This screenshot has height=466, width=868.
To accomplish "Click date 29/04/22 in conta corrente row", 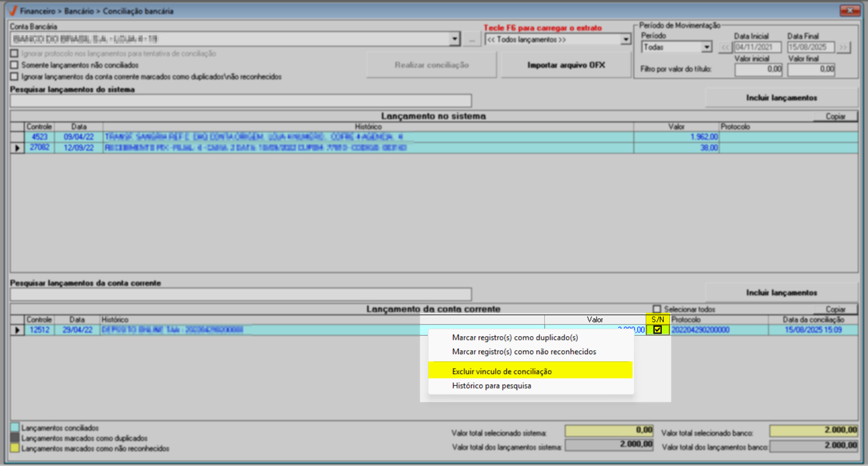I will pyautogui.click(x=77, y=330).
